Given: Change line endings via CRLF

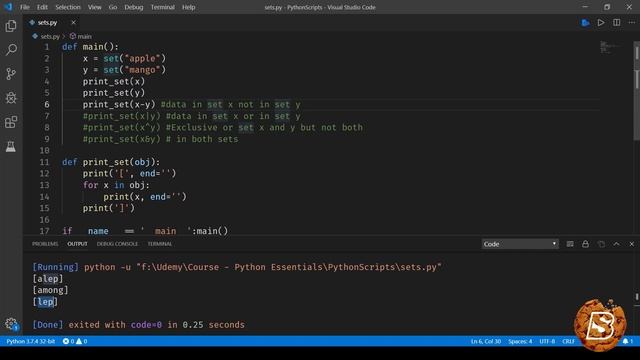Looking at the screenshot, I should [568, 341].
